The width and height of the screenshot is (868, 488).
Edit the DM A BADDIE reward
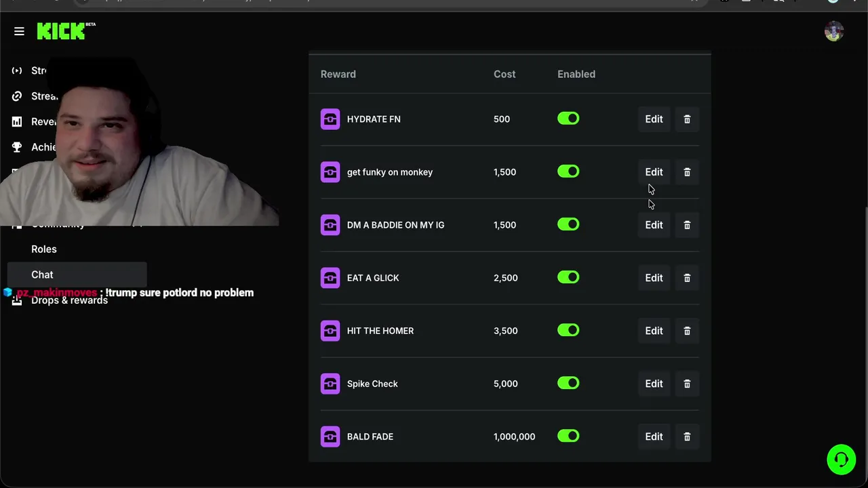654,225
